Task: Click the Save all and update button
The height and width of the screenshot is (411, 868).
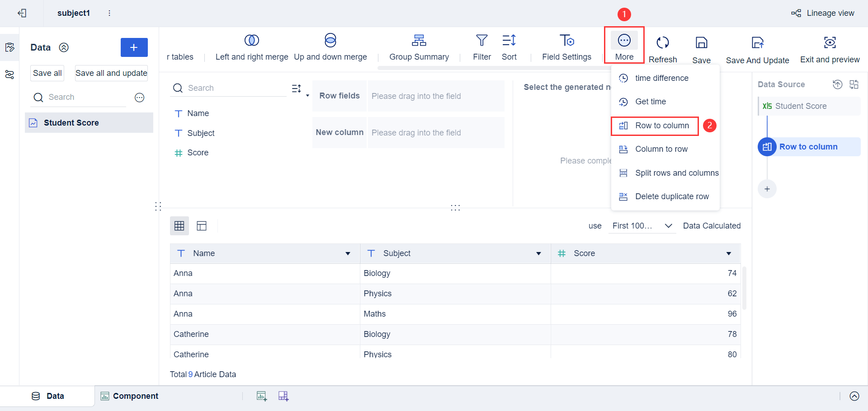Action: click(111, 73)
